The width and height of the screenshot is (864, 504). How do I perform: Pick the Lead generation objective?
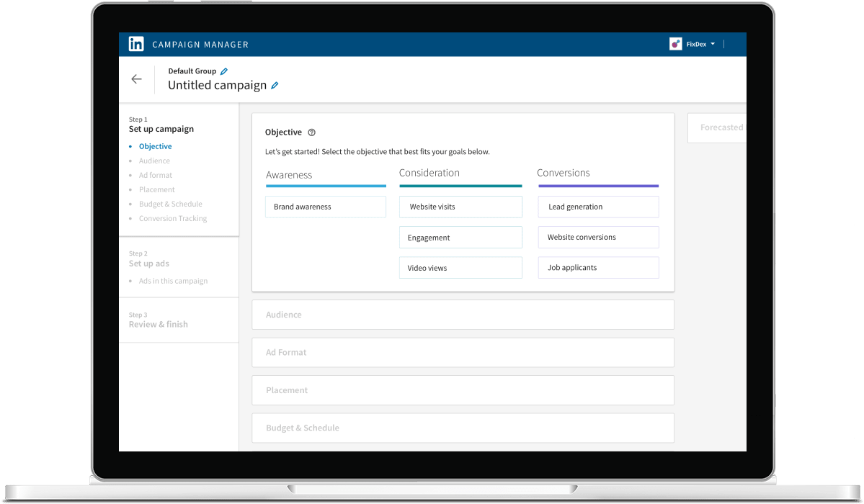click(598, 207)
